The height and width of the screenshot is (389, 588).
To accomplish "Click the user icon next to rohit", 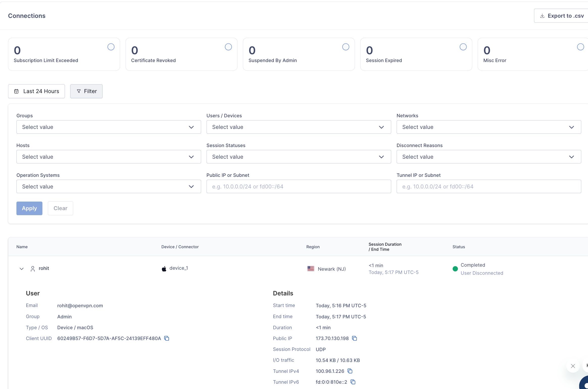I will click(x=33, y=268).
